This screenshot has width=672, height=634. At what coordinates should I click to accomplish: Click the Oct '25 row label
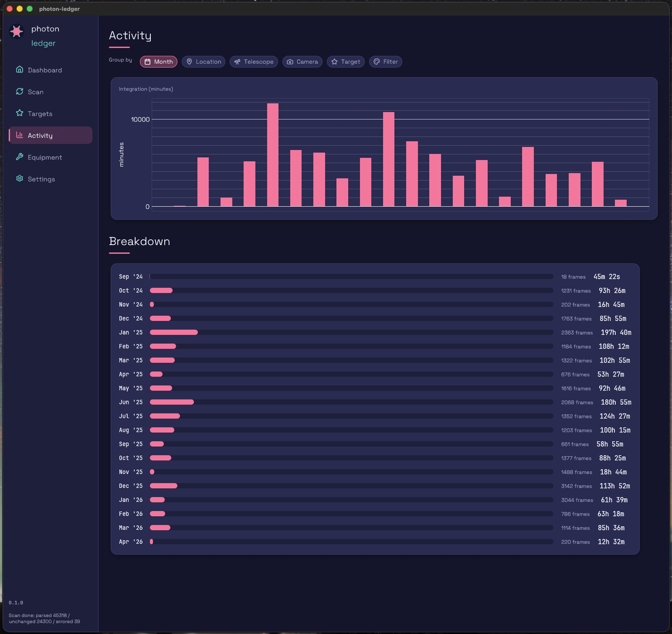click(131, 458)
